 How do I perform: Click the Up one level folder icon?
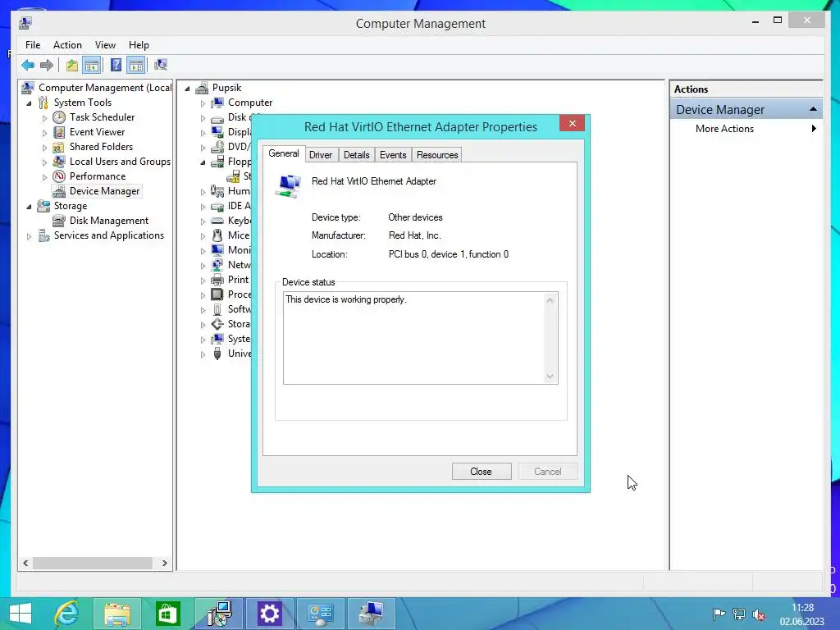tap(72, 66)
